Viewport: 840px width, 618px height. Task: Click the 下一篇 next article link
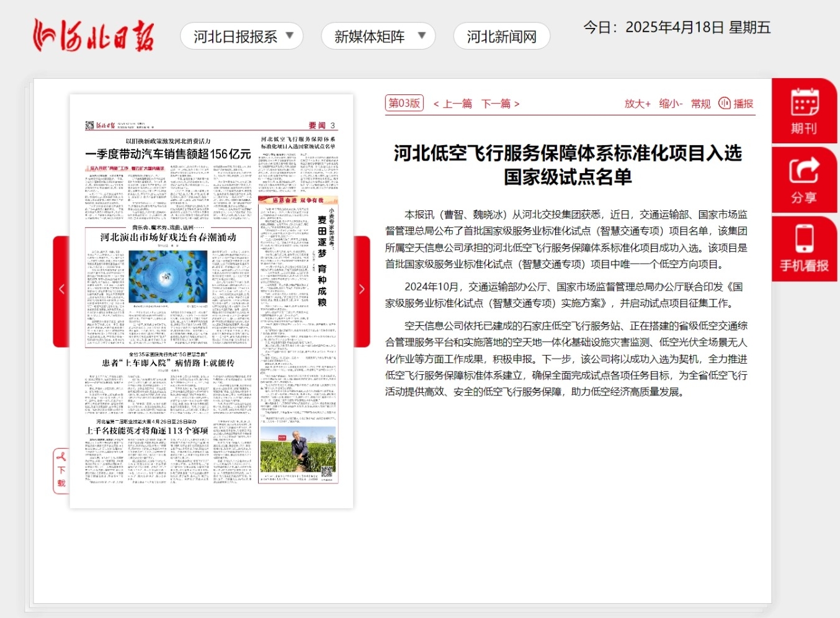(499, 103)
